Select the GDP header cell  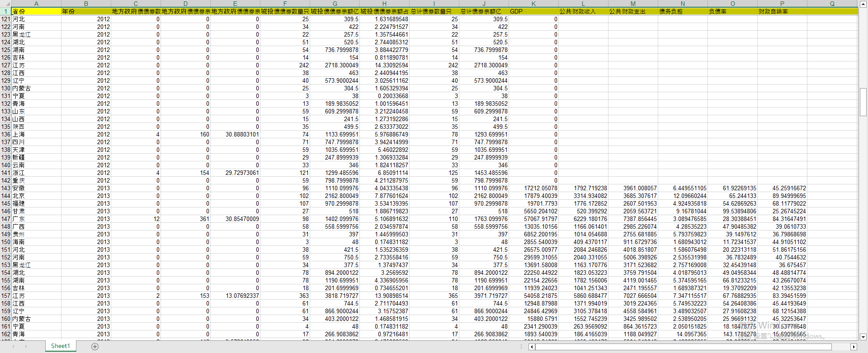click(x=533, y=12)
